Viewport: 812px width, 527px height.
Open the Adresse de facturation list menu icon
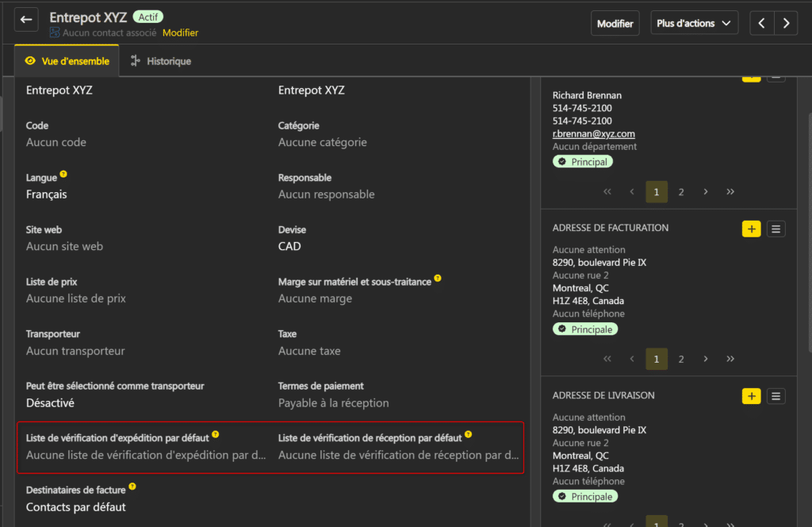[776, 229]
